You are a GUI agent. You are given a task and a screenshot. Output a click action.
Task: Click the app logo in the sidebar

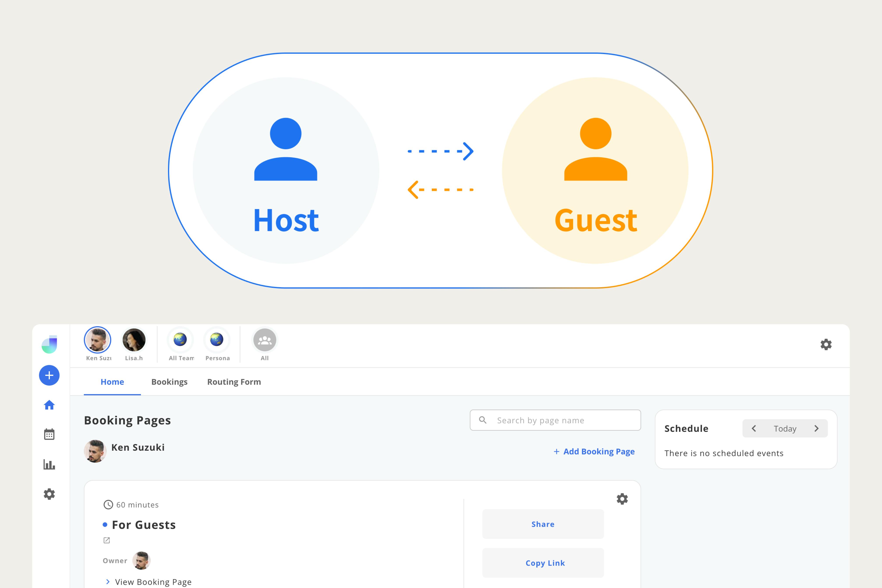pos(49,344)
